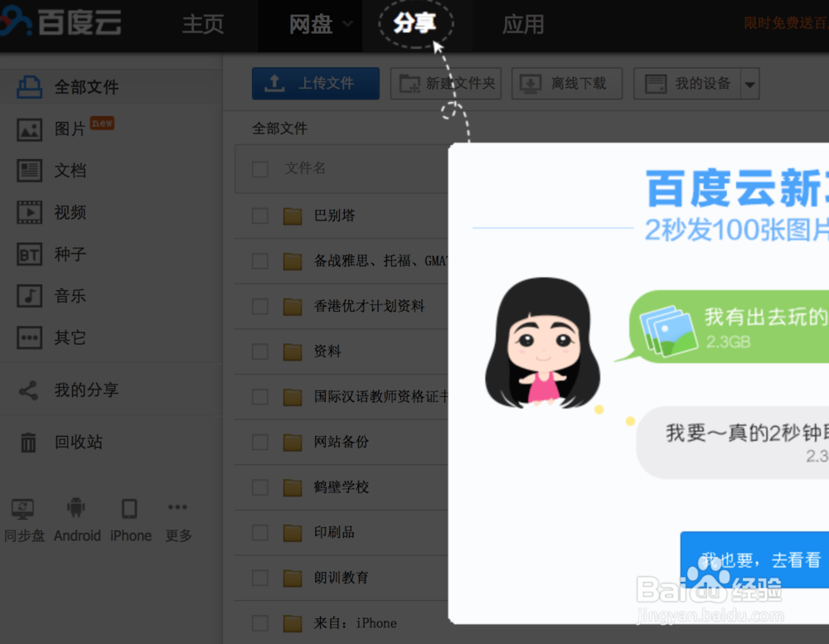Open the 鹤壁学校 folder name
The width and height of the screenshot is (829, 644).
342,487
